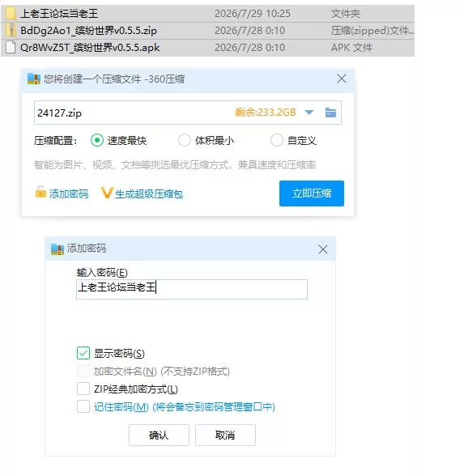Uncheck the 显示密码(S) checkbox
The image size is (464, 476).
point(83,353)
